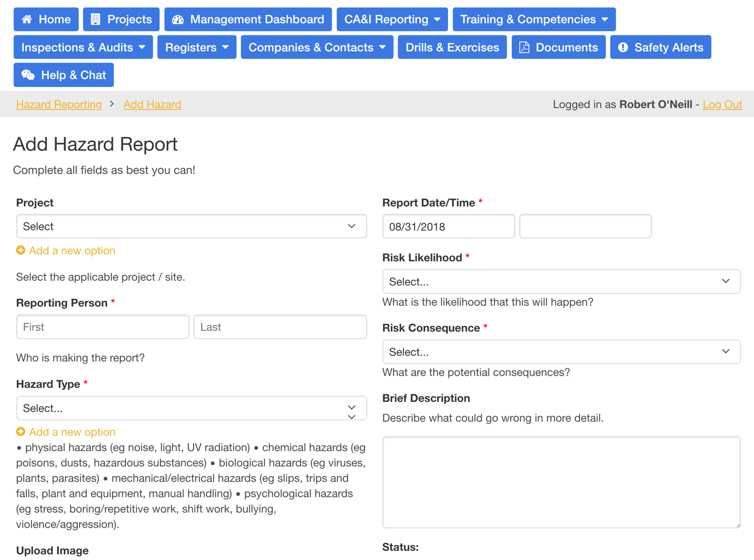Focus the Reporting Person First name field
Screen dimensions: 754x560
103,327
